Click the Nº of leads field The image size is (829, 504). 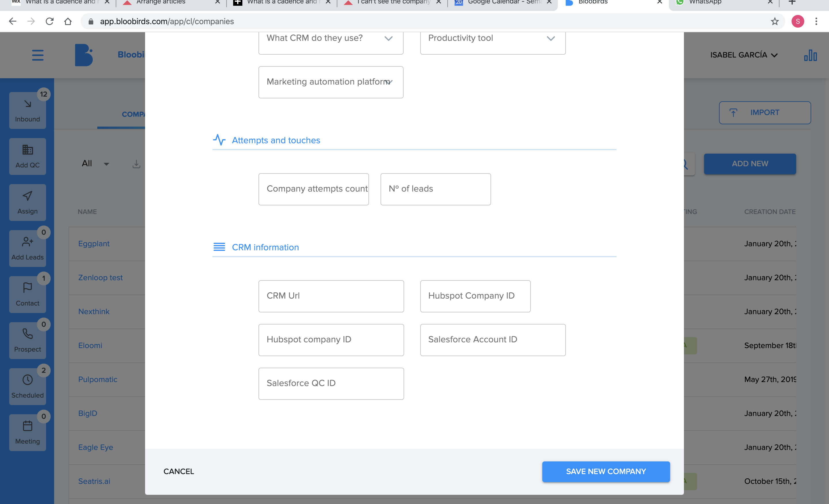point(435,189)
